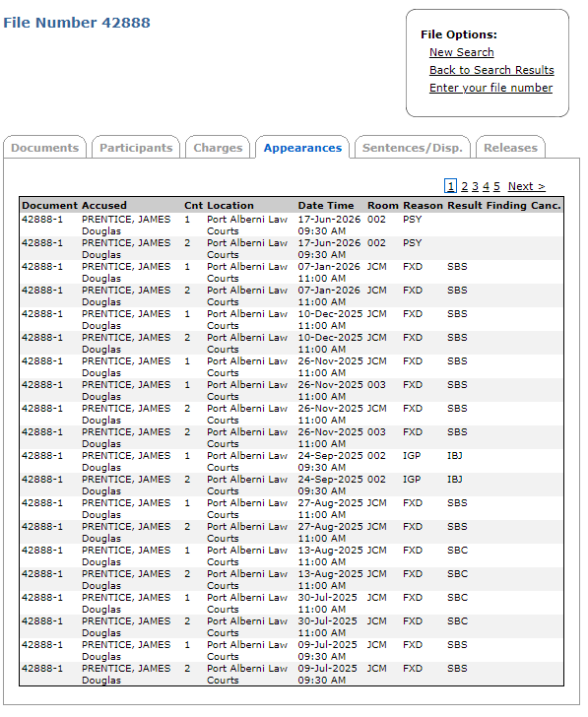Select room 003 for 26-Nov-2025 count 2

coord(376,432)
